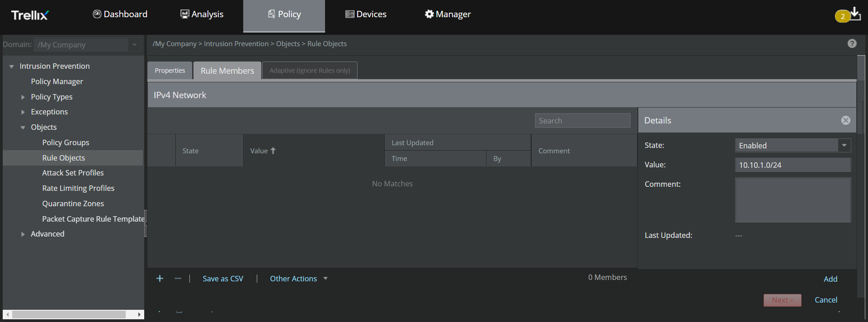Click the Comment text area
Viewport: 868px width, 322px height.
click(793, 200)
